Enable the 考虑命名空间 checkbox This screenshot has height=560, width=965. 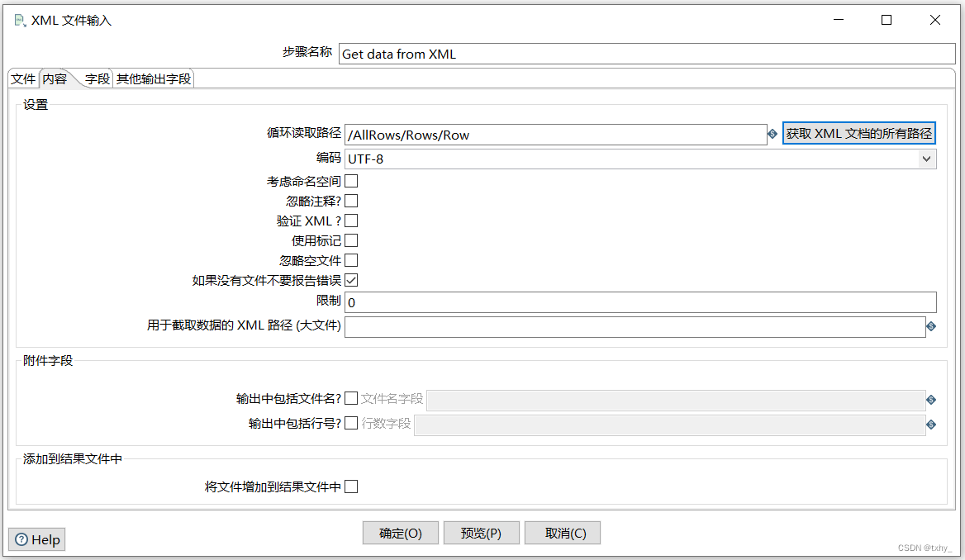click(351, 180)
